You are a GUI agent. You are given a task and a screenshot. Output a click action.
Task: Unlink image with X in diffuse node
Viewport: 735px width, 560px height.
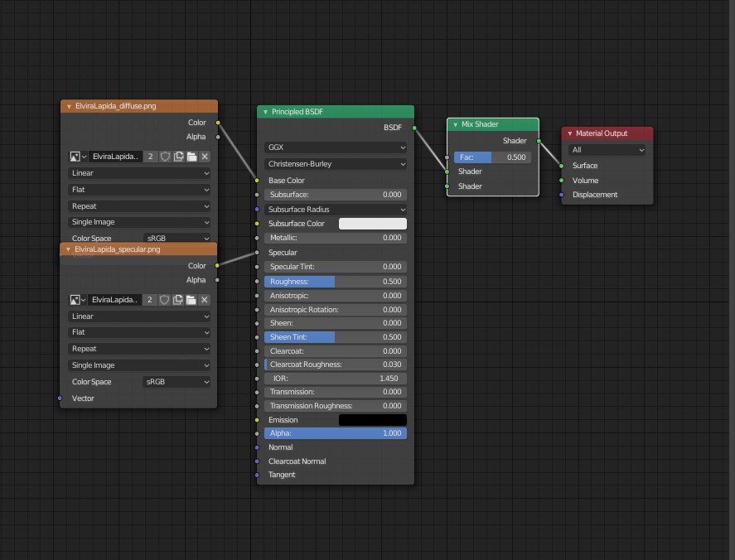[x=205, y=157]
